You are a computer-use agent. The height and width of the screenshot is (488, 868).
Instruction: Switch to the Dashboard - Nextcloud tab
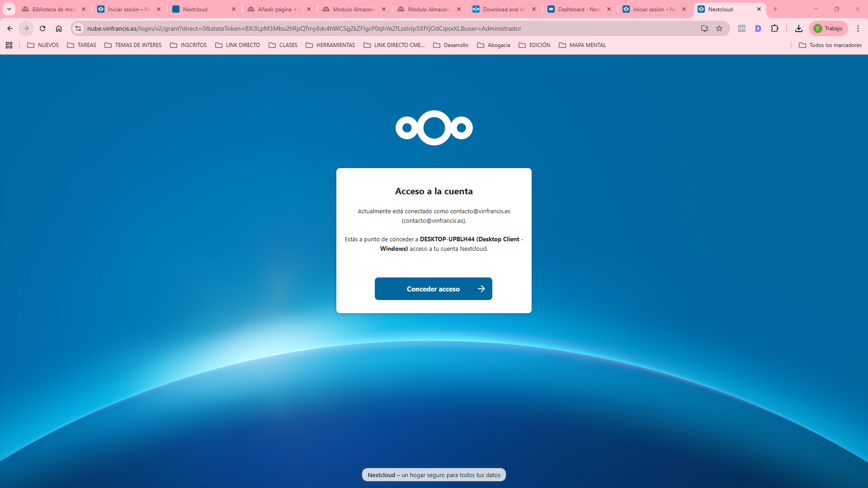pos(579,9)
